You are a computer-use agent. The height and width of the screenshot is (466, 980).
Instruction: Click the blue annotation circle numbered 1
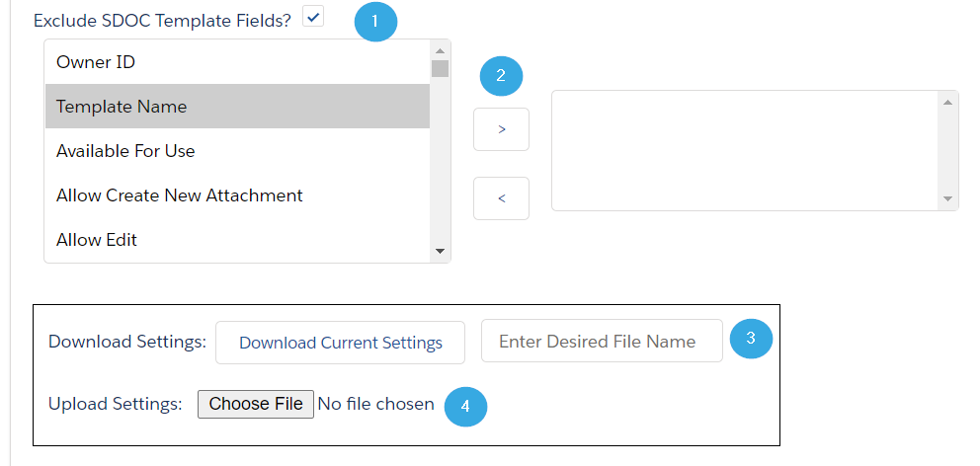click(375, 22)
